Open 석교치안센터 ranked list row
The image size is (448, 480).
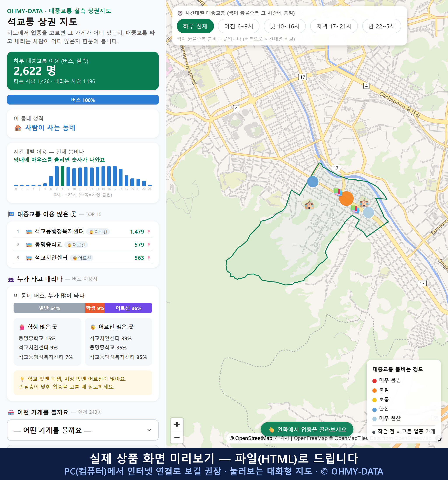click(83, 258)
